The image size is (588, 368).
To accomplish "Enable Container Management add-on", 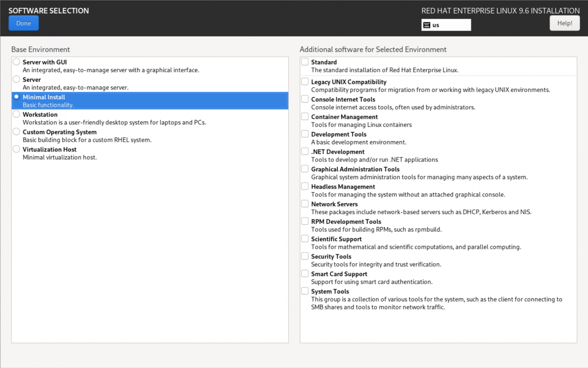I will point(305,117).
